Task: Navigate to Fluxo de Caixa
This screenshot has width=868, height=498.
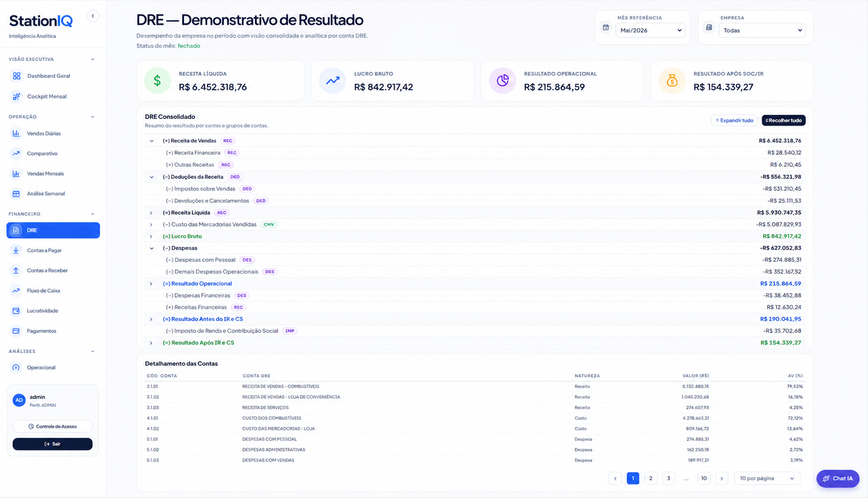Action: coord(53,290)
